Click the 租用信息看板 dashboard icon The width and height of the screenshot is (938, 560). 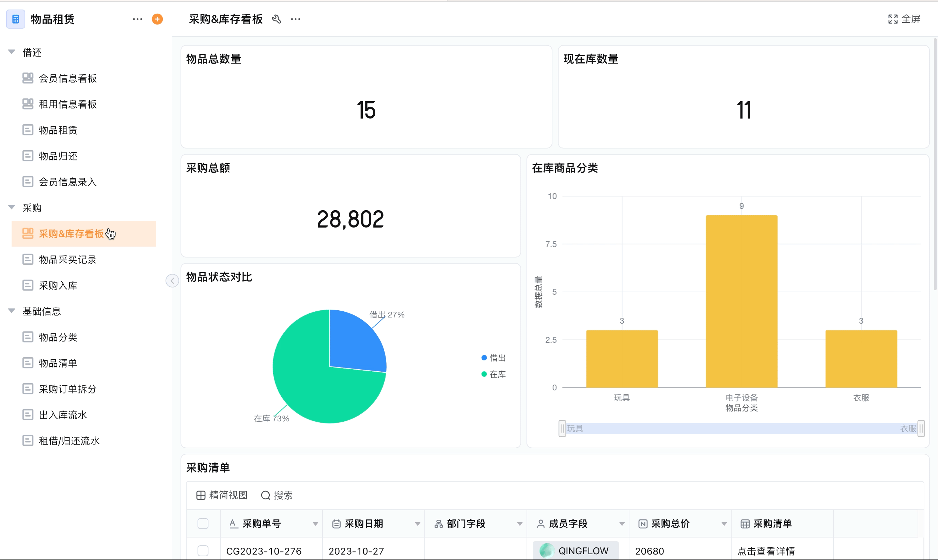point(28,104)
